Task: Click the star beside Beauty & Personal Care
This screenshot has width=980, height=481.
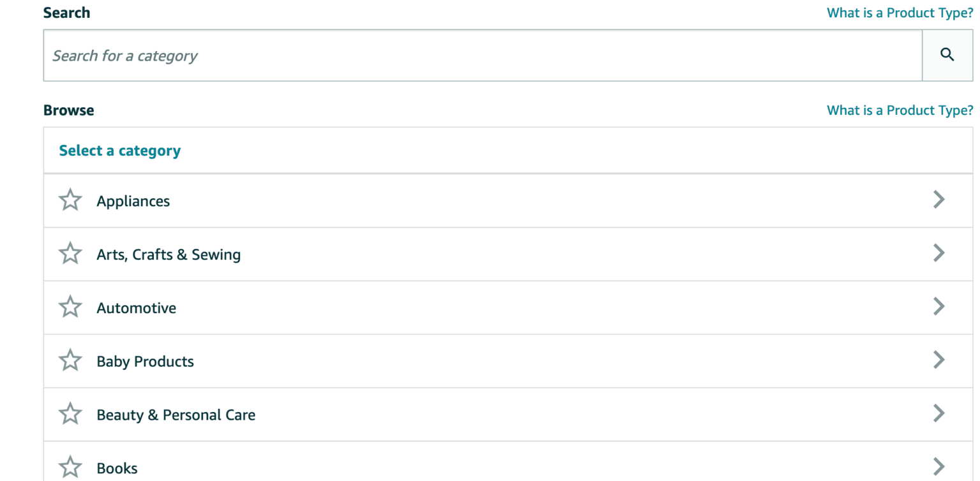Action: pyautogui.click(x=70, y=415)
